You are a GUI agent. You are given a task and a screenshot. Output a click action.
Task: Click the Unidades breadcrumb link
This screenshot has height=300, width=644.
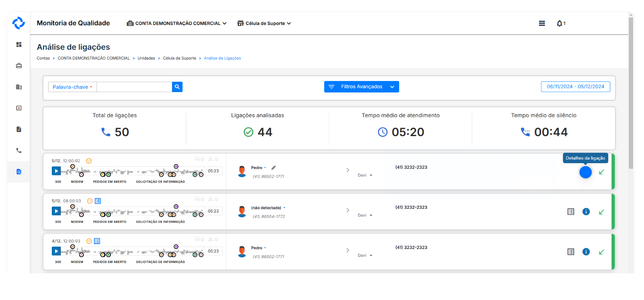146,58
